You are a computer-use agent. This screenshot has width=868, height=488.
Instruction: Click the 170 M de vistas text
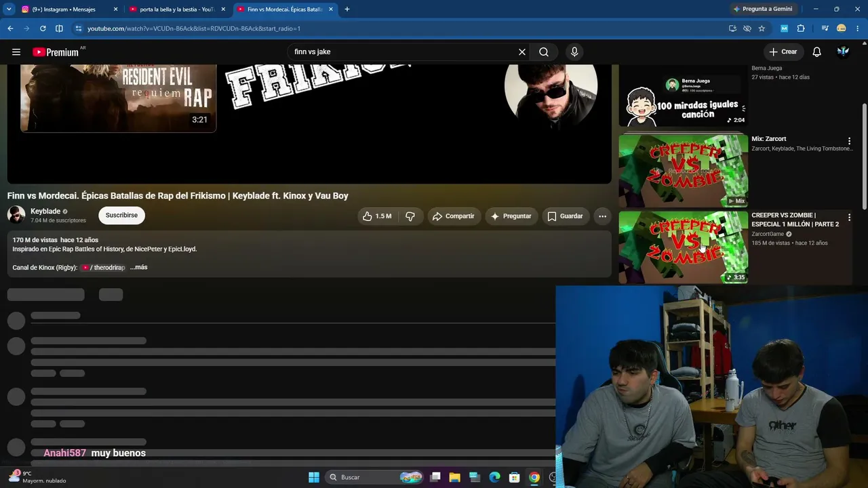(x=35, y=240)
